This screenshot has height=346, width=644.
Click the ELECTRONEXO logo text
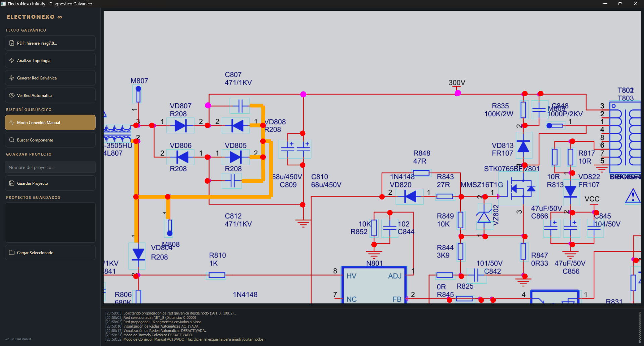point(34,17)
